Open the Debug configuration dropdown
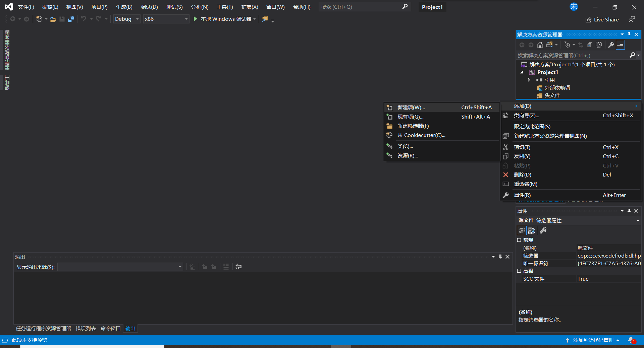 coord(126,19)
